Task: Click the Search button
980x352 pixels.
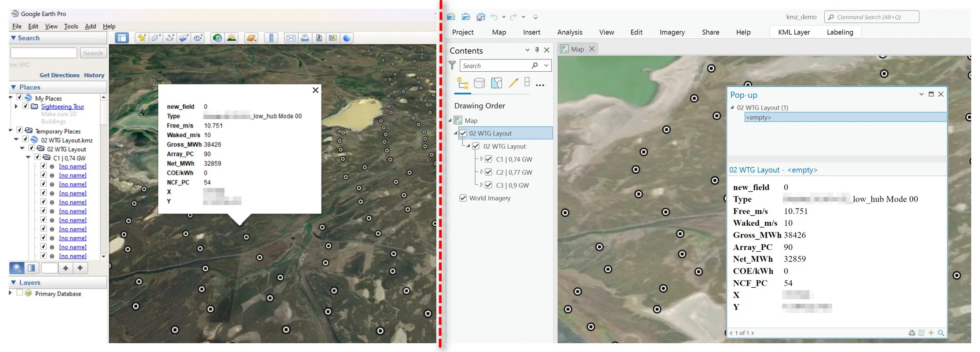Action: click(93, 53)
